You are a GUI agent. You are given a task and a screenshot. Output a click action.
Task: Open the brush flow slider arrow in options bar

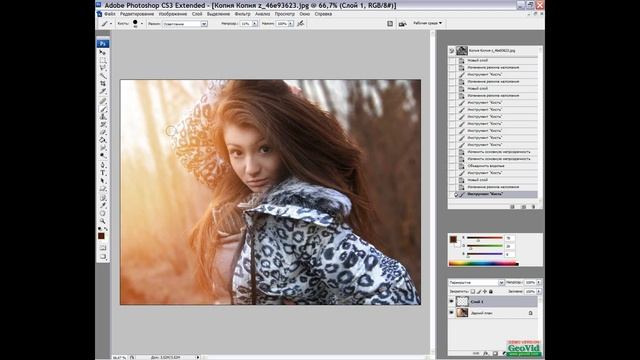pos(291,24)
